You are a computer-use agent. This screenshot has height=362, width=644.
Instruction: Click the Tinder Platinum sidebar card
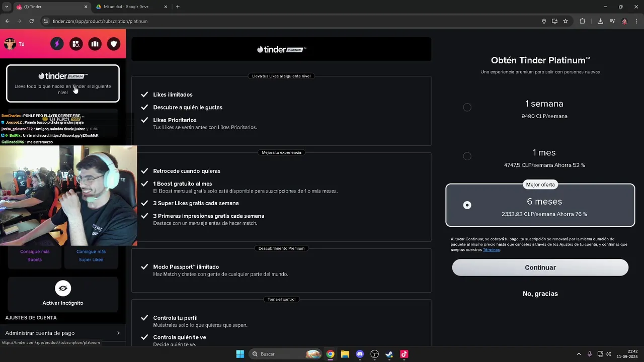(63, 83)
